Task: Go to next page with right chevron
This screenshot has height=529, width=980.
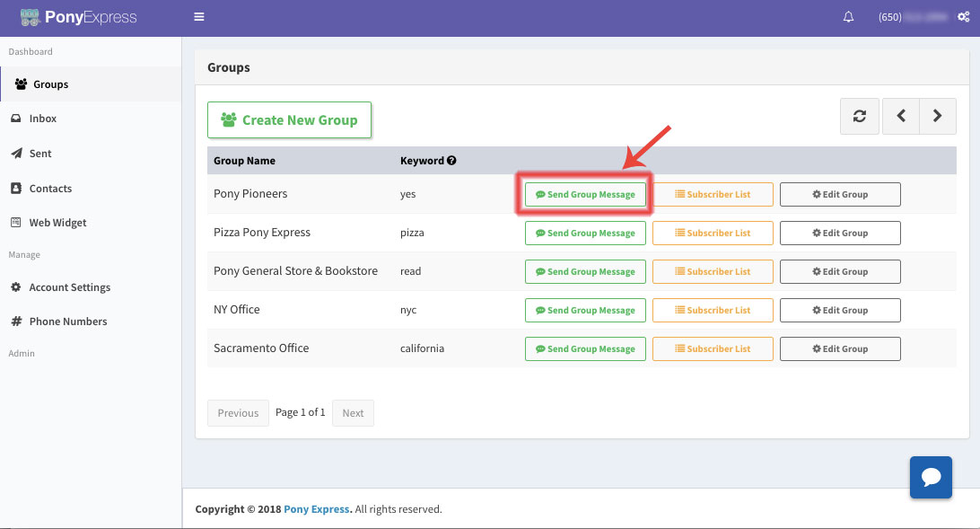Action: (938, 116)
